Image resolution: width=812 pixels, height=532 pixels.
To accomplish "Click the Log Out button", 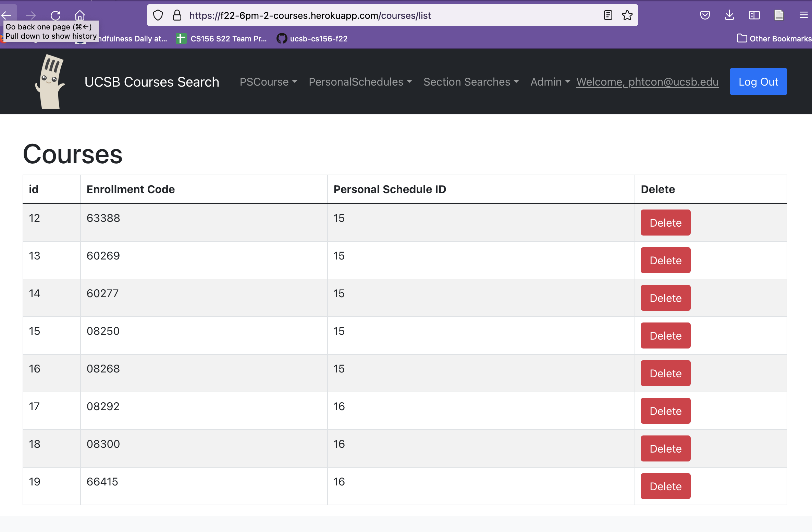I will [x=758, y=81].
